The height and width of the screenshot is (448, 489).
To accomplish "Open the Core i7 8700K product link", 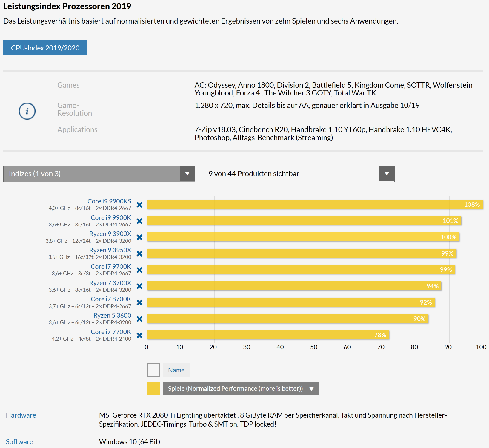I will coord(111,299).
